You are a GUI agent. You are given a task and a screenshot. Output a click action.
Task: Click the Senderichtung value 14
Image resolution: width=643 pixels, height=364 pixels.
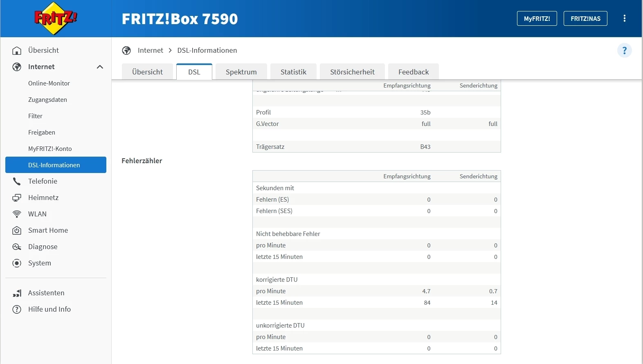(494, 303)
